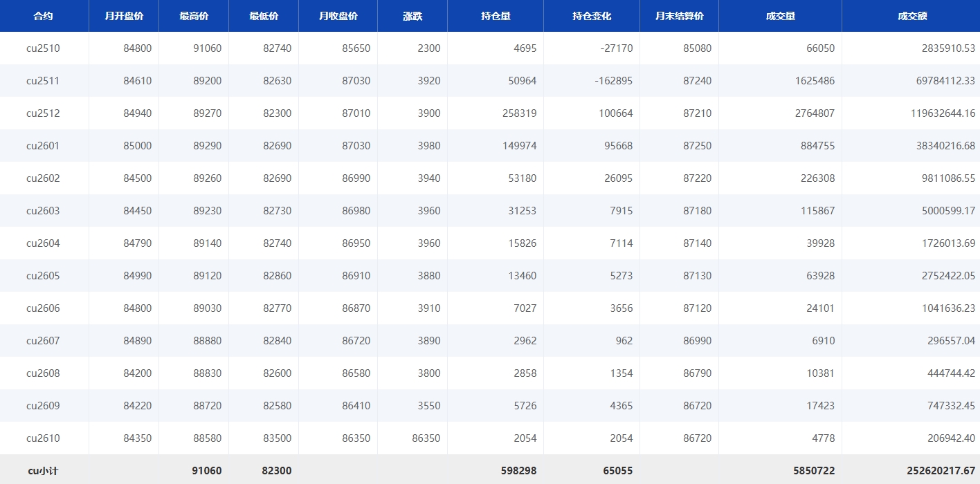Select the cu2601 contract name cell

(43, 146)
